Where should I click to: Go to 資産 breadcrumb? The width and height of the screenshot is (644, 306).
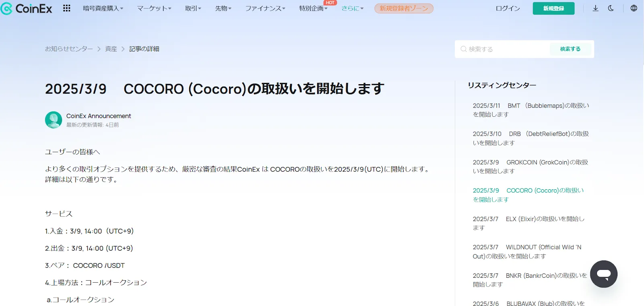click(x=111, y=49)
